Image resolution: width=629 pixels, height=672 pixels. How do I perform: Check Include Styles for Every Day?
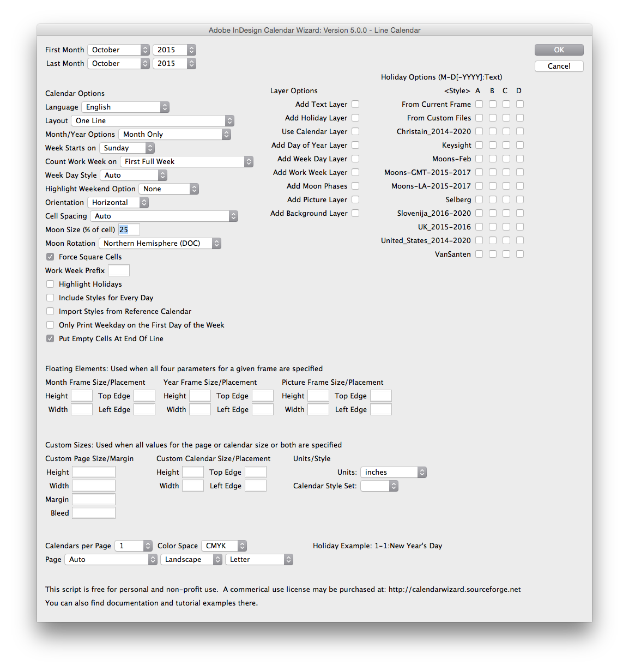click(50, 298)
